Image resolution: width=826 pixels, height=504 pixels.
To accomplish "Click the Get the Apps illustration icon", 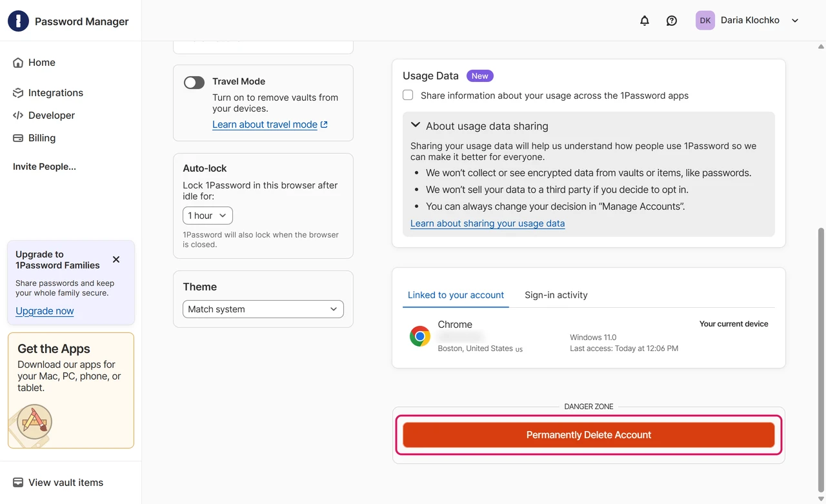I will point(34,422).
